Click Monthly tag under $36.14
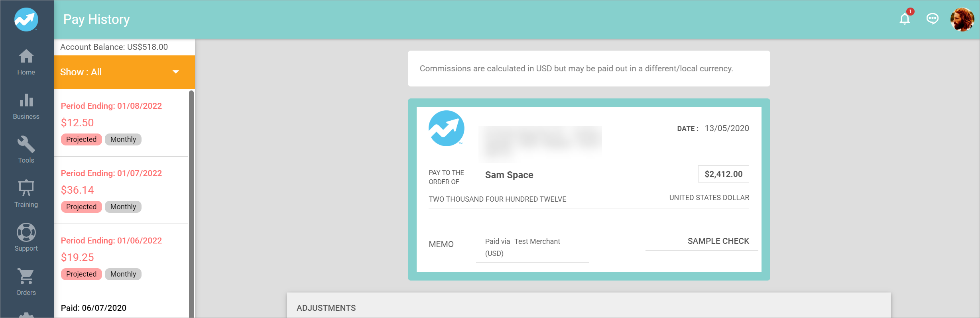 point(123,207)
